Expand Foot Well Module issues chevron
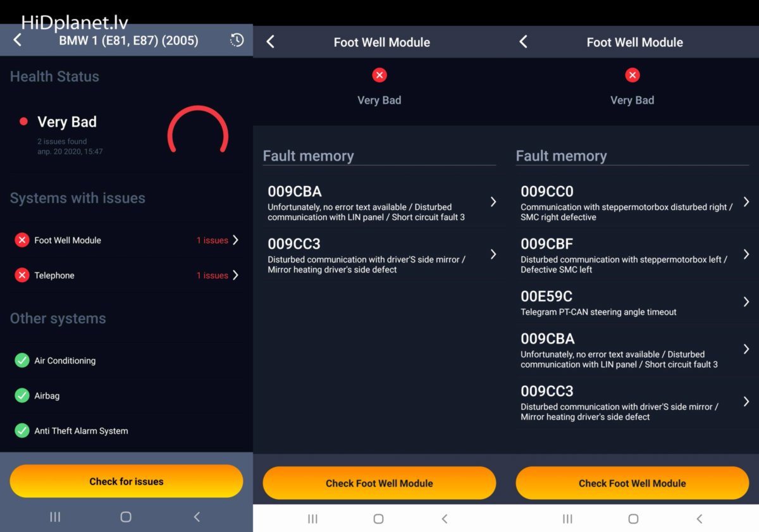 pos(235,240)
